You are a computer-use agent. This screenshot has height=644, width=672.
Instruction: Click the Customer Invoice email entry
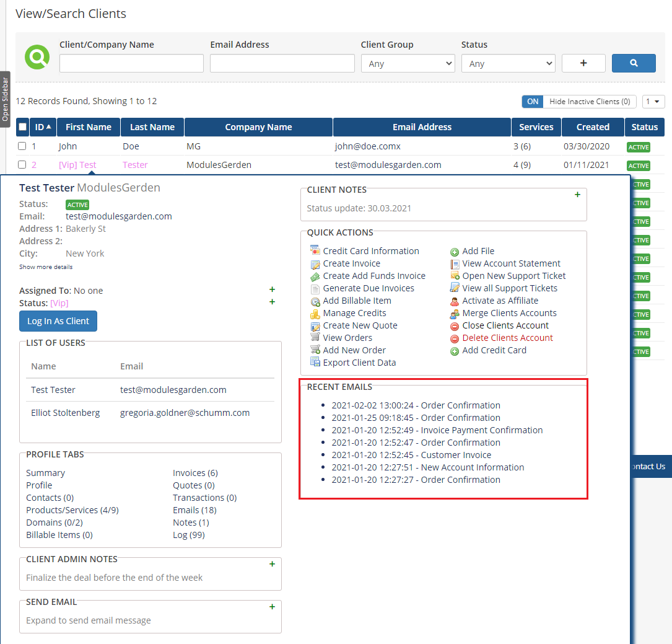point(411,455)
